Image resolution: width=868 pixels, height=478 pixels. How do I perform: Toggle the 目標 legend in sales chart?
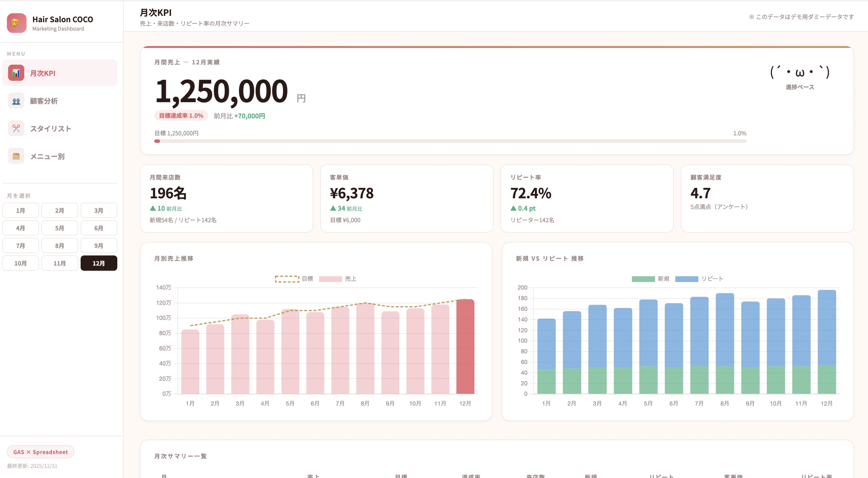(294, 279)
